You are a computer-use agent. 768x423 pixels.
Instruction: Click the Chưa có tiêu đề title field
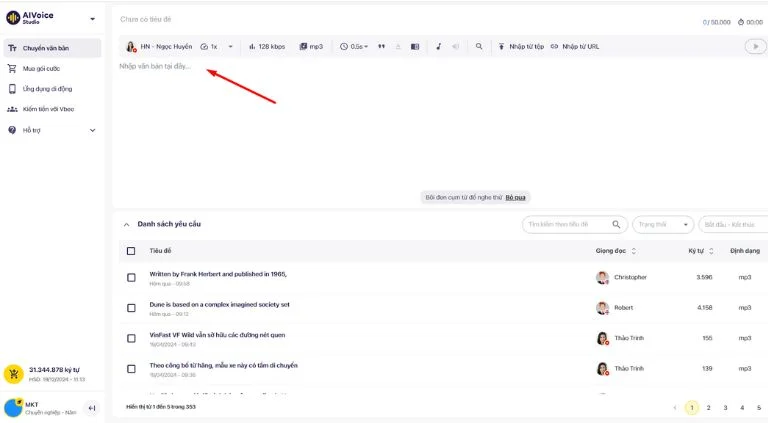(x=146, y=19)
